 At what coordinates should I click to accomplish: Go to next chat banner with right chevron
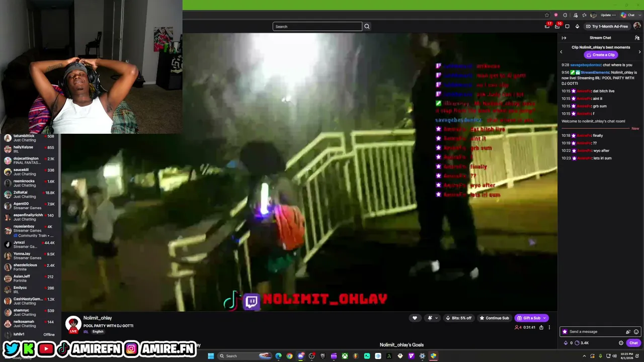639,52
